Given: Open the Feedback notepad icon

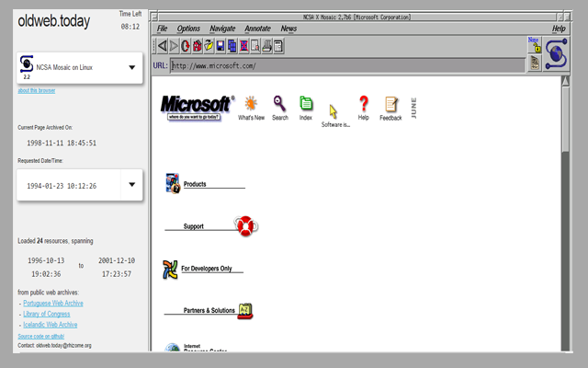Looking at the screenshot, I should [390, 104].
